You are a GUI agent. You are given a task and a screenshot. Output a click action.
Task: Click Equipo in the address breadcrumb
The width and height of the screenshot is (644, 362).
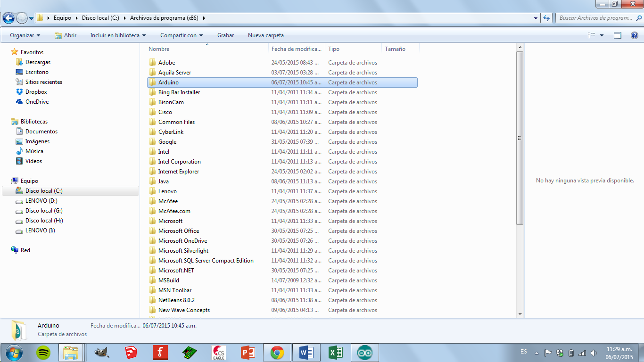(x=62, y=18)
